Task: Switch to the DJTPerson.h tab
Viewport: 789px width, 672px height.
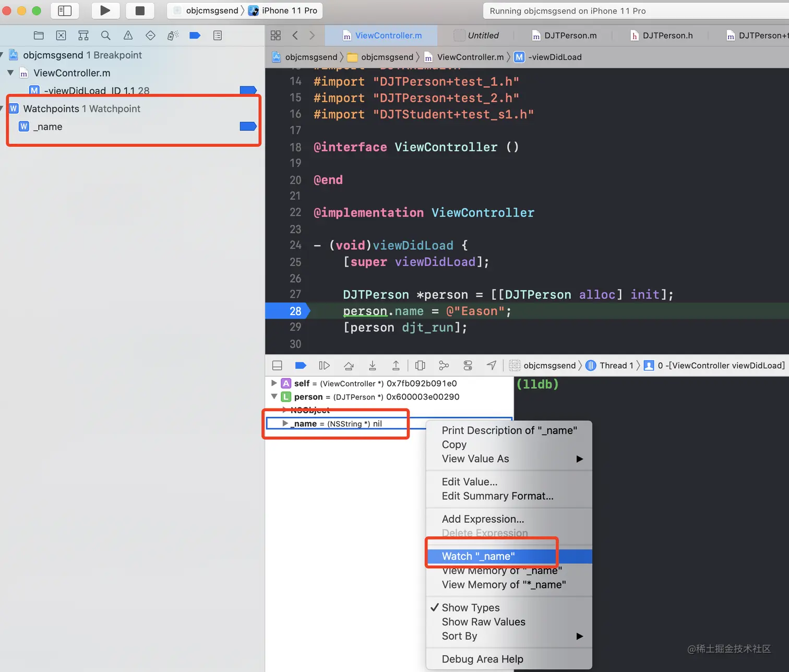Action: coord(662,35)
